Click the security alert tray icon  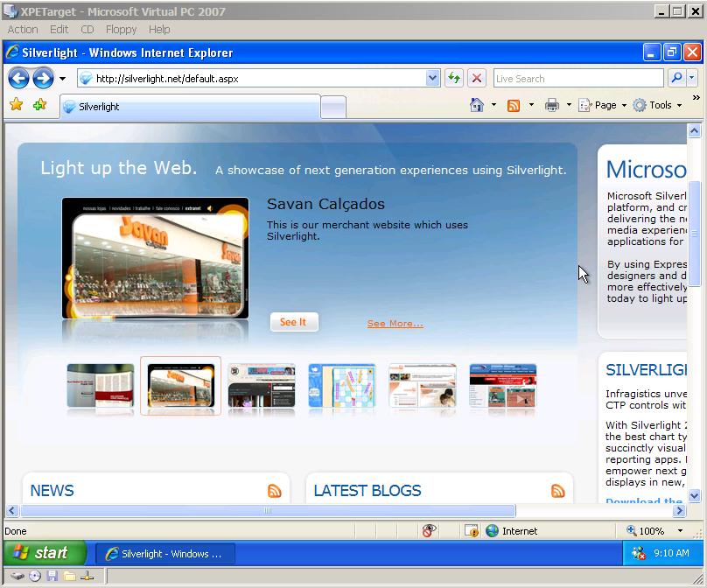point(639,553)
